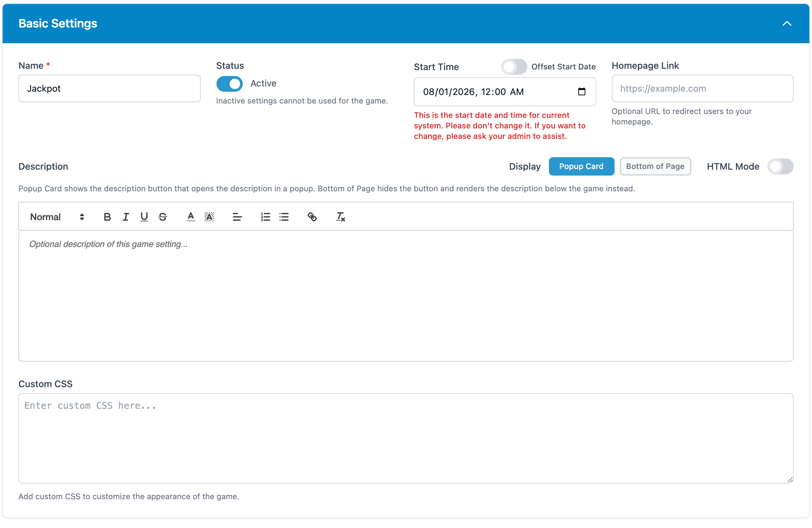Screen dimensions: 812x528
Task: Toggle bold formatting in description editor
Action: (107, 217)
